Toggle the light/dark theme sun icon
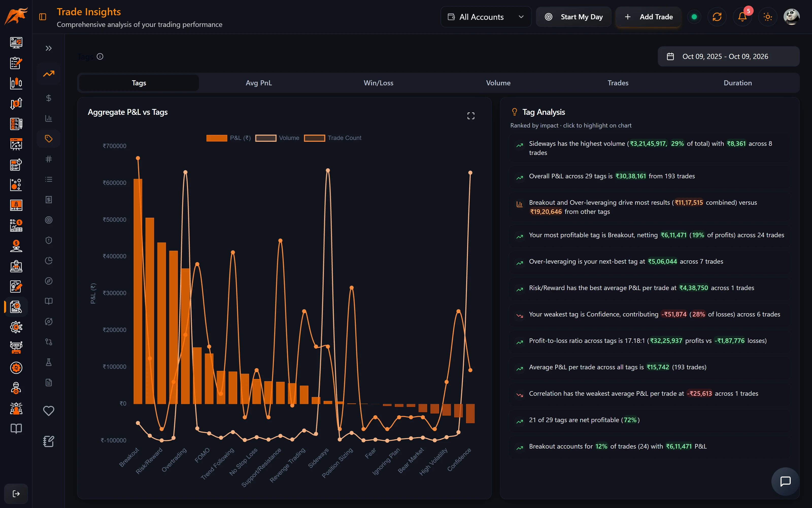 (768, 17)
